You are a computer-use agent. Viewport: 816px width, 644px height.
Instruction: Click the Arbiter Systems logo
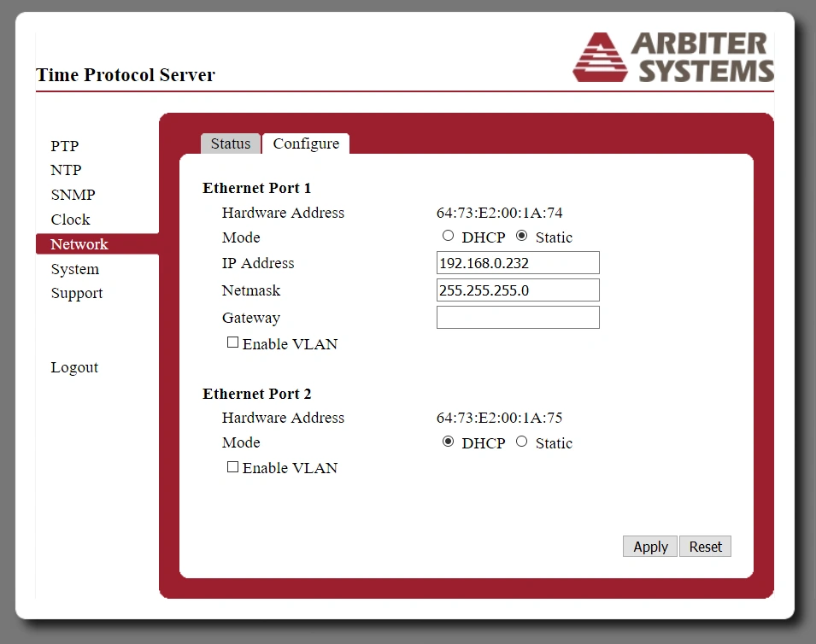(x=672, y=57)
